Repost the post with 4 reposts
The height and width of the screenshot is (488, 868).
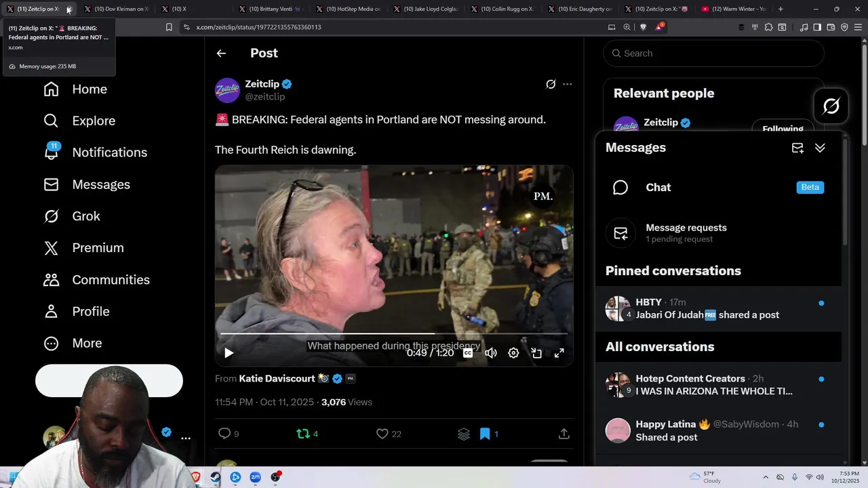coord(307,434)
